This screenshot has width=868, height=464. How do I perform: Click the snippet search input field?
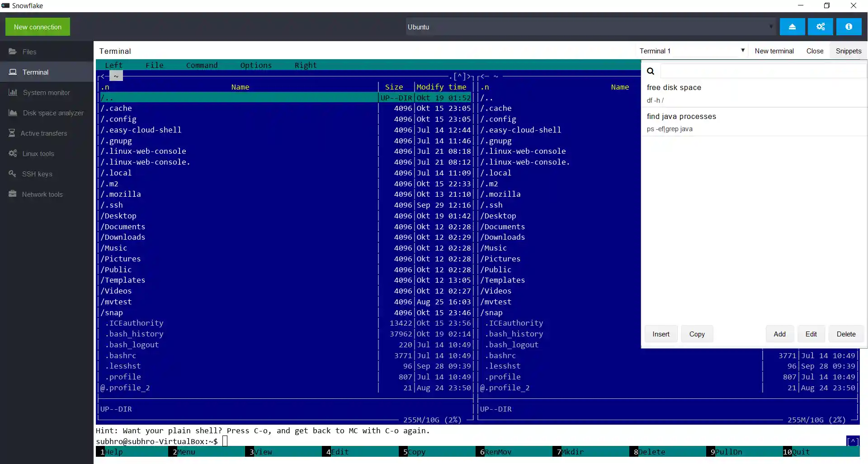763,71
